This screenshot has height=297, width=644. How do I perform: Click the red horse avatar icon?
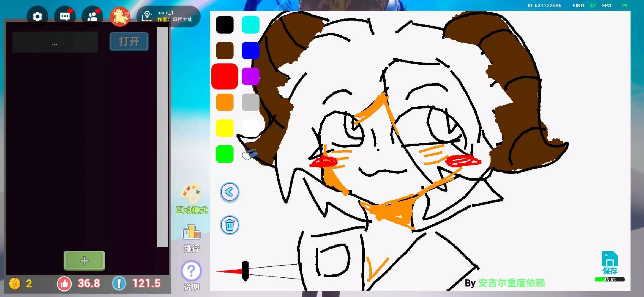(x=120, y=16)
